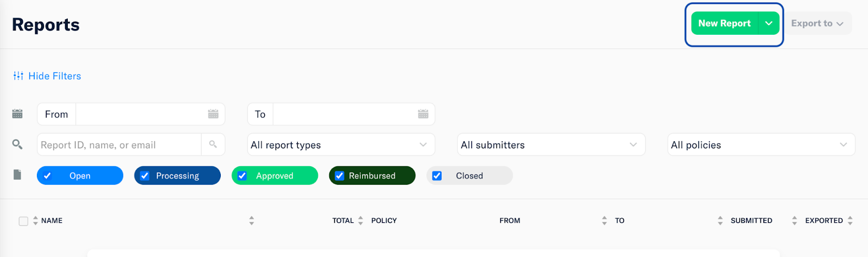Image resolution: width=868 pixels, height=257 pixels.
Task: Uncheck the Open status filter
Action: point(48,176)
